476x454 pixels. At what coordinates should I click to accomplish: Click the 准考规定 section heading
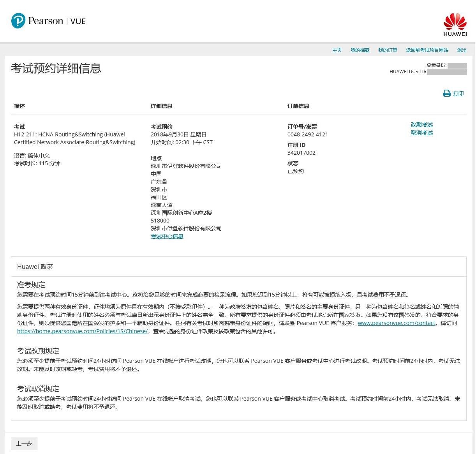(x=31, y=285)
